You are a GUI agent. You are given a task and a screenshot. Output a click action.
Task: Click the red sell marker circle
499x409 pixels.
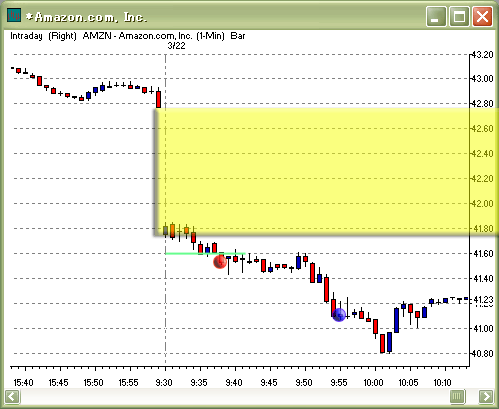tap(220, 262)
